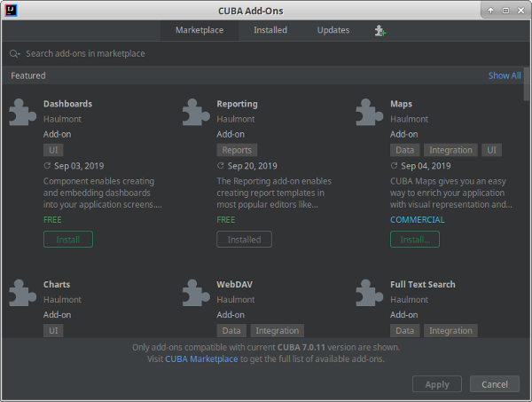Open search options magnifier dropdown
Image resolution: width=532 pixels, height=402 pixels.
(14, 53)
